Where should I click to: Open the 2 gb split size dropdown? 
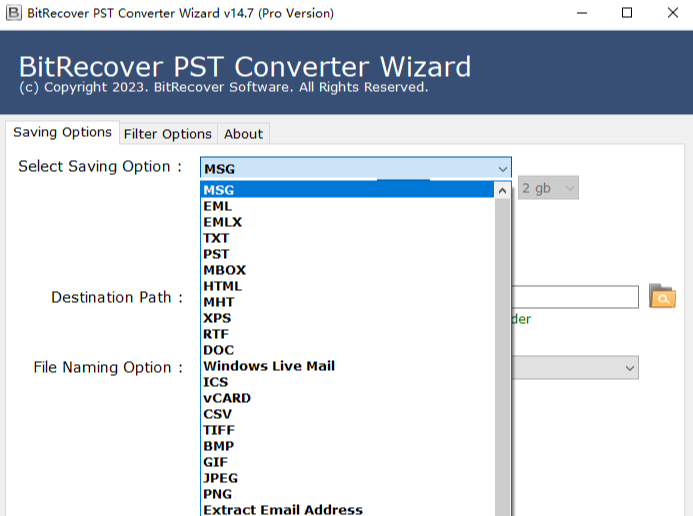click(548, 188)
